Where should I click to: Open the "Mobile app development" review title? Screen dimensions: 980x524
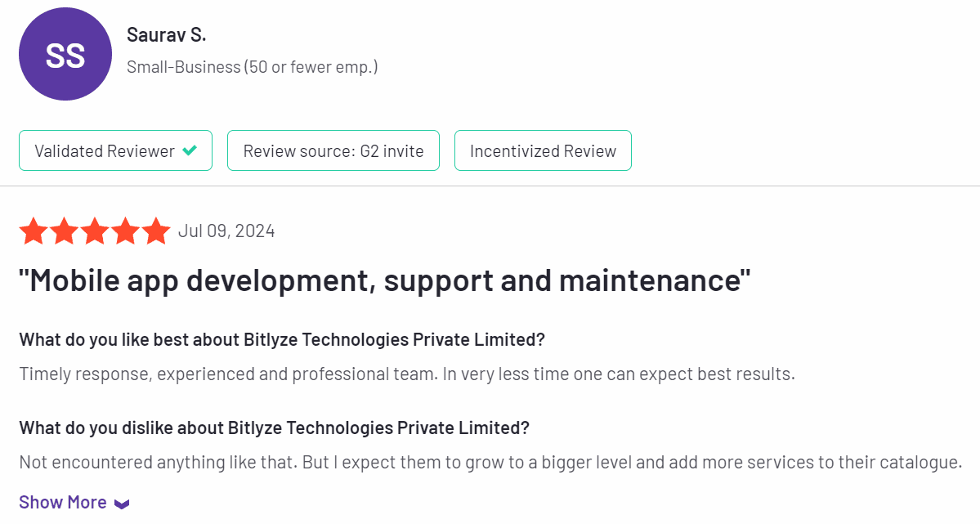point(385,280)
